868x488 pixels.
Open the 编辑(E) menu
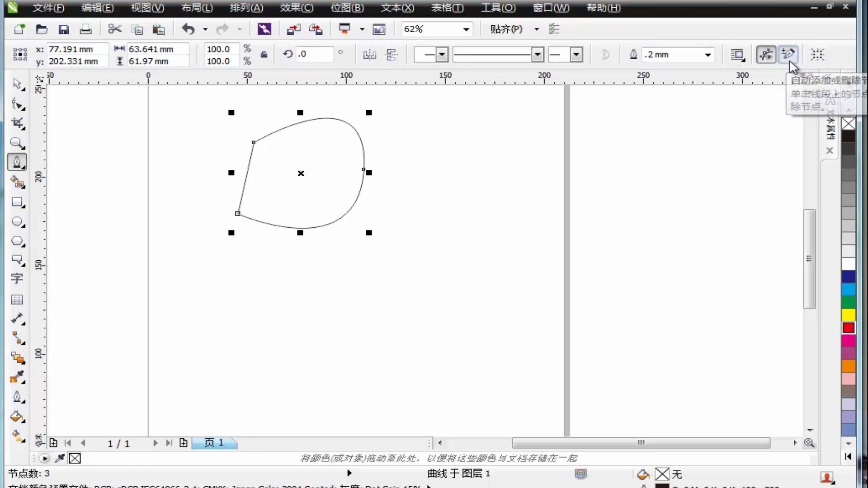(x=98, y=8)
